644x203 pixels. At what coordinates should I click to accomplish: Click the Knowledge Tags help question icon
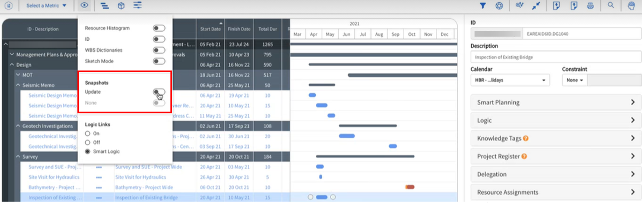pos(526,138)
